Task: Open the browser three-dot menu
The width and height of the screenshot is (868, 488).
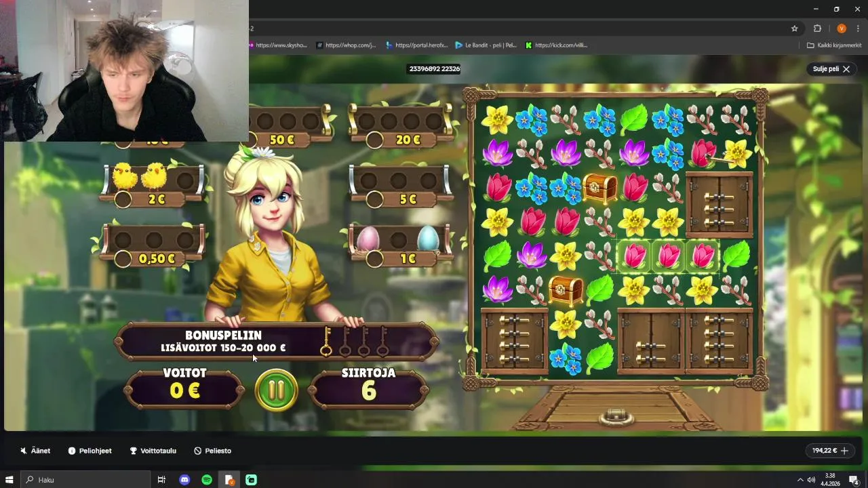Action: pyautogui.click(x=858, y=28)
